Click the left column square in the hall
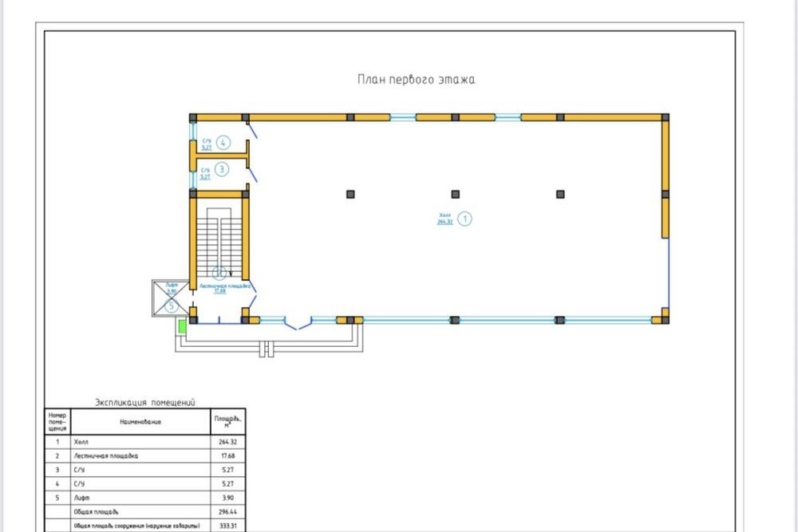 click(350, 194)
